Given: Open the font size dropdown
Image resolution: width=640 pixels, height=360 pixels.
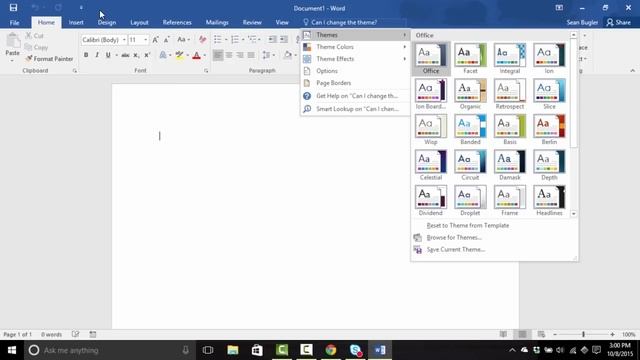Looking at the screenshot, I should point(145,40).
